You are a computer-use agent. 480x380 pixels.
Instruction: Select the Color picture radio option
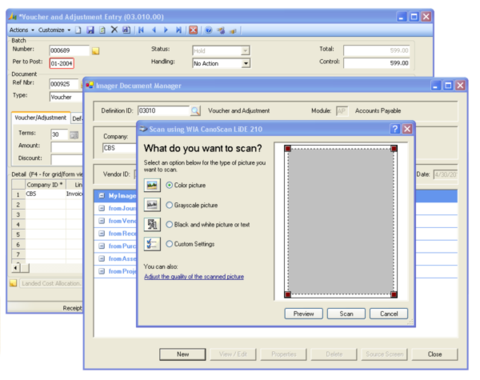tap(169, 185)
